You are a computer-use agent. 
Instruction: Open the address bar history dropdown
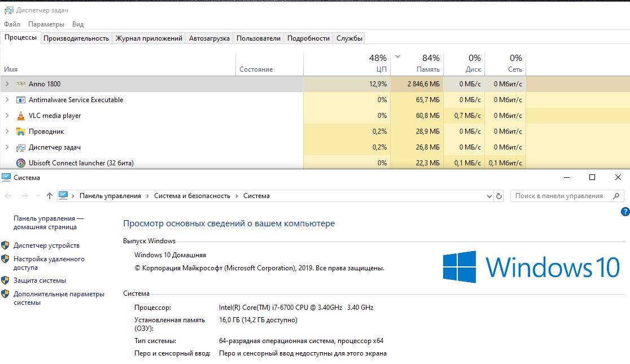tap(489, 196)
